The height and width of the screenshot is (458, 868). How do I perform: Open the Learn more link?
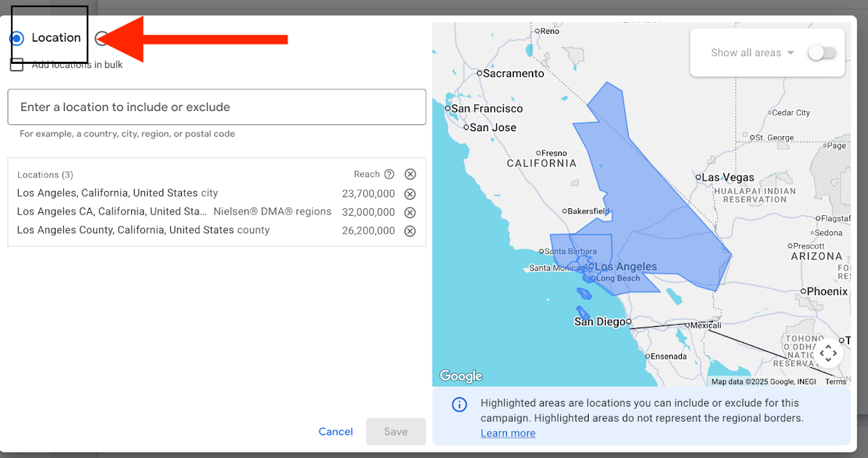point(508,433)
